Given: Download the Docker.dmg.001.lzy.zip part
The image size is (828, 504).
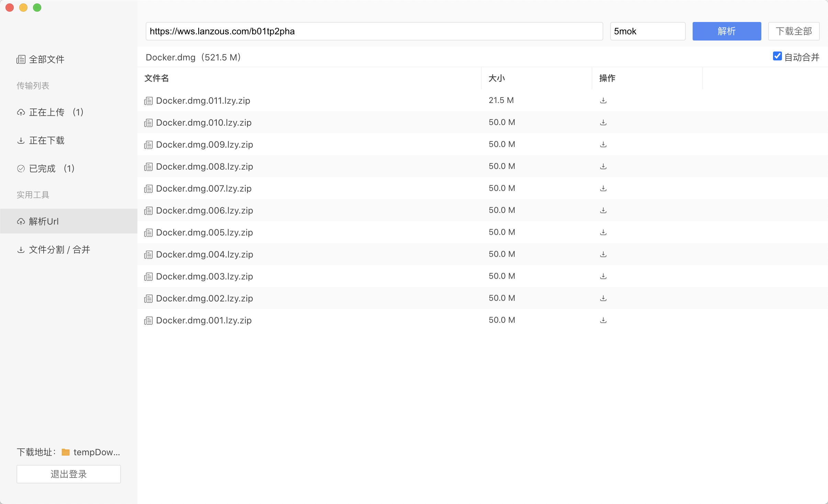Looking at the screenshot, I should (x=603, y=320).
